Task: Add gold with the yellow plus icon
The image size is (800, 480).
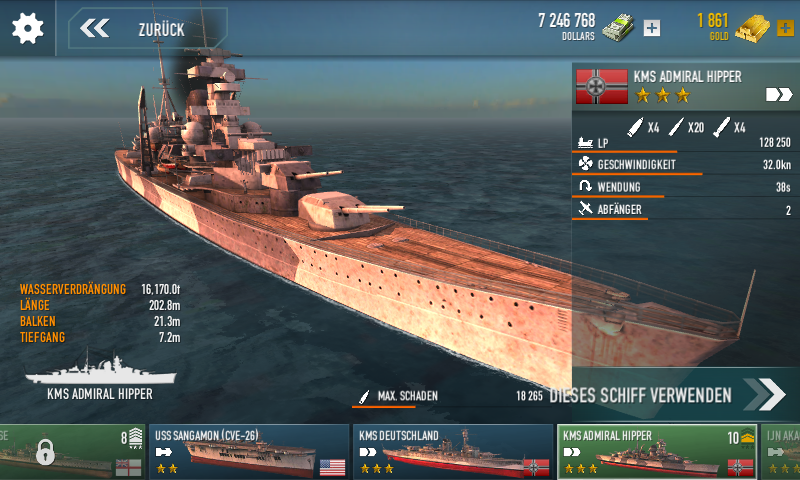Action: [x=785, y=28]
